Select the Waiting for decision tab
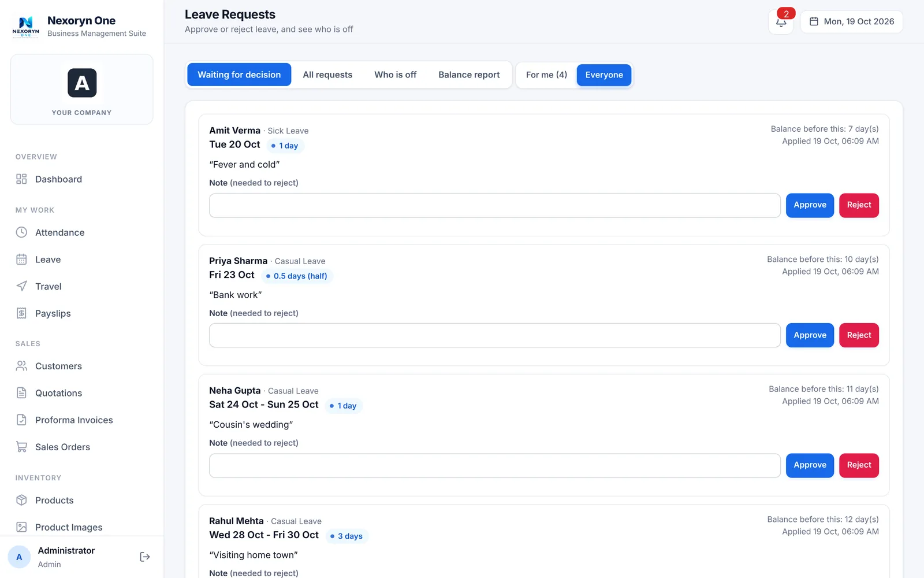The width and height of the screenshot is (924, 578). click(x=239, y=75)
